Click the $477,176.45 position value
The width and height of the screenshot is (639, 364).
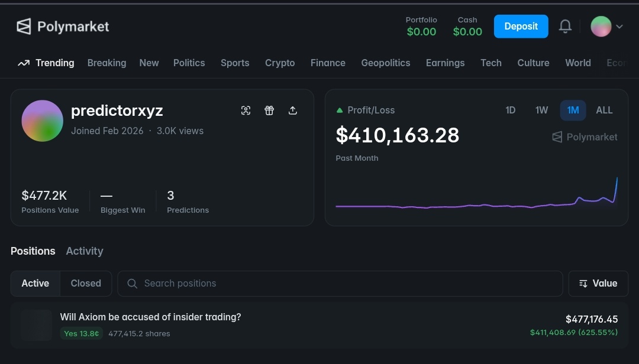coord(592,319)
